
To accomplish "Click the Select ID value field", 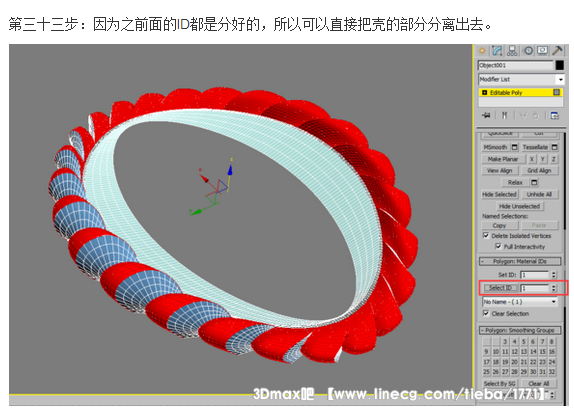I will click(535, 288).
